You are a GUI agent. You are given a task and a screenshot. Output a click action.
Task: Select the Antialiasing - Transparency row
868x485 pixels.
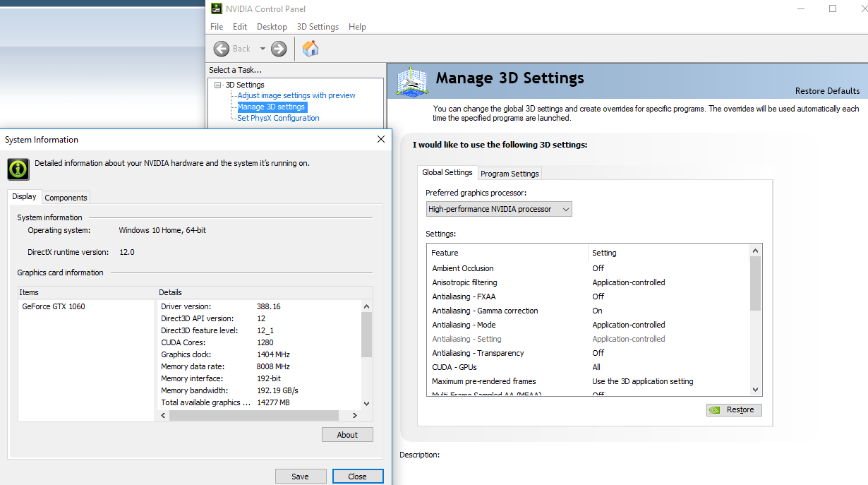[x=589, y=353]
